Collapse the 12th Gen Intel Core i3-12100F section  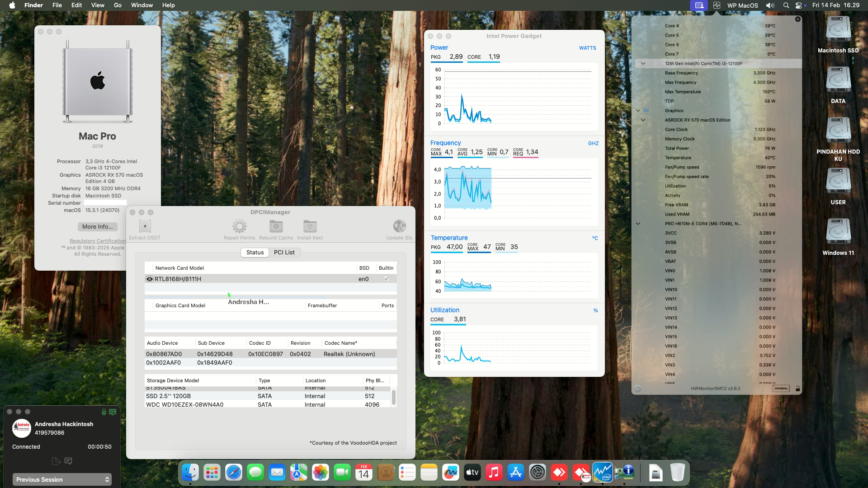click(643, 64)
